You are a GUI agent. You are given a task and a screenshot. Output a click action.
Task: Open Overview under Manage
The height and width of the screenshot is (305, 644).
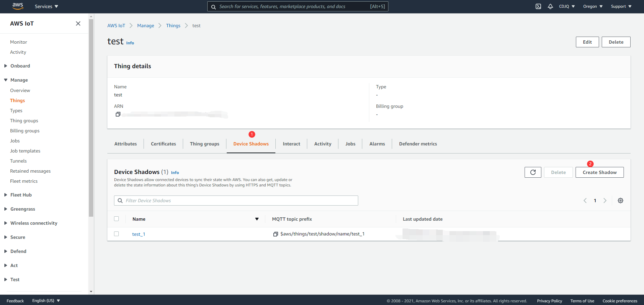[x=20, y=90]
